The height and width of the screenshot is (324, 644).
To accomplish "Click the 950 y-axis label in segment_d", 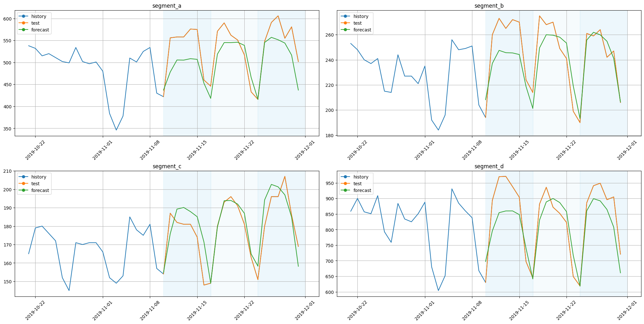I will [x=330, y=183].
